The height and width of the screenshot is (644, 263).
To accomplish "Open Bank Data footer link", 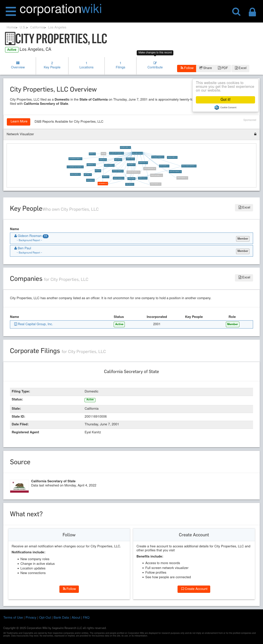I will tap(61, 618).
